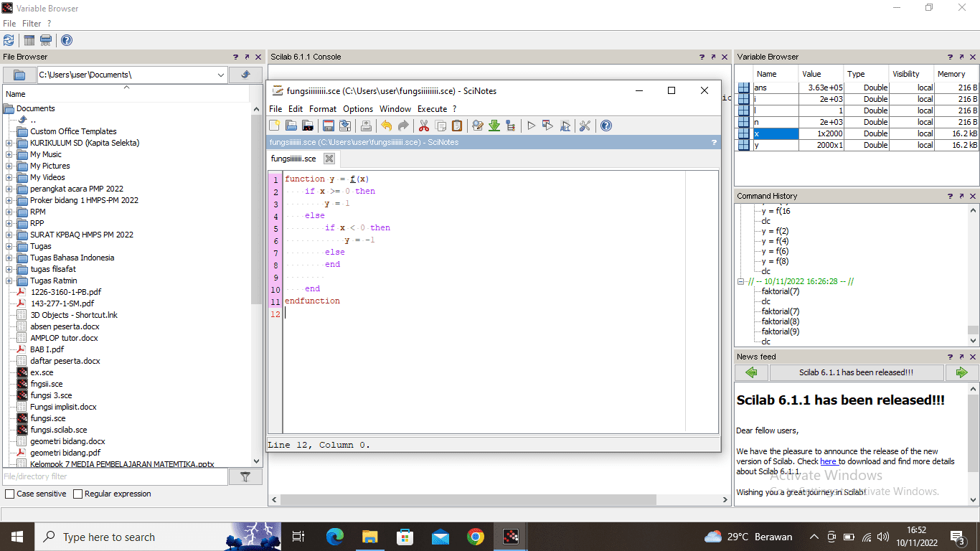Click the Name column header in File Browser
The width and height of the screenshot is (980, 551).
(126, 94)
